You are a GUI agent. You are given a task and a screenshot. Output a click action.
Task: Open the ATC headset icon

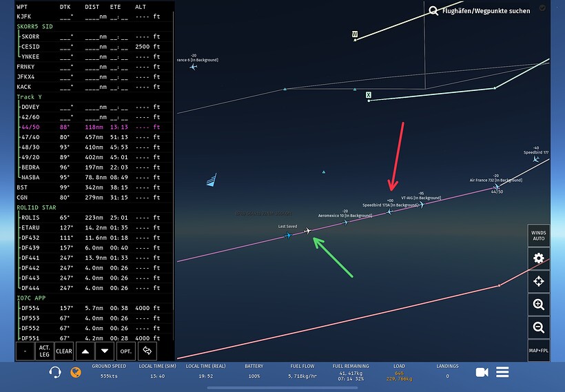coord(55,372)
